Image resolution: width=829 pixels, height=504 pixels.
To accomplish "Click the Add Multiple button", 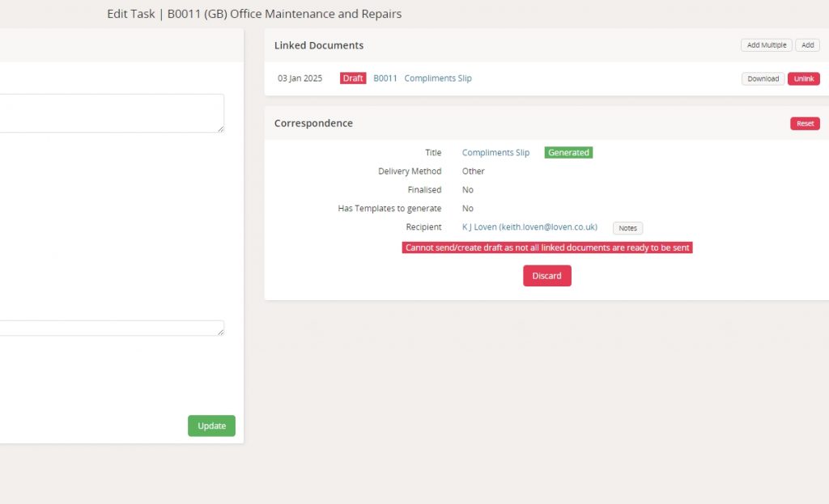I will click(766, 45).
